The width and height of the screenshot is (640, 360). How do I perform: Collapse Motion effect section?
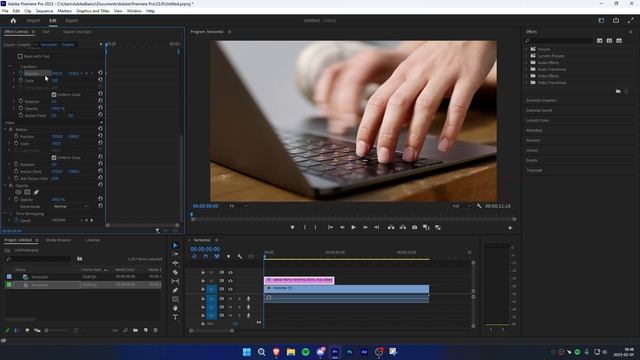point(5,129)
